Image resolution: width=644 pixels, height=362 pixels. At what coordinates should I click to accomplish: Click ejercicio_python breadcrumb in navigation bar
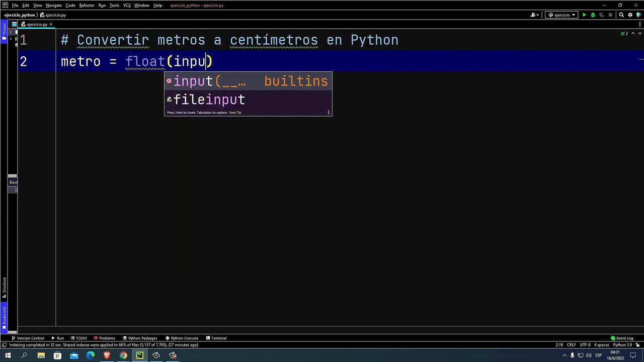click(20, 15)
